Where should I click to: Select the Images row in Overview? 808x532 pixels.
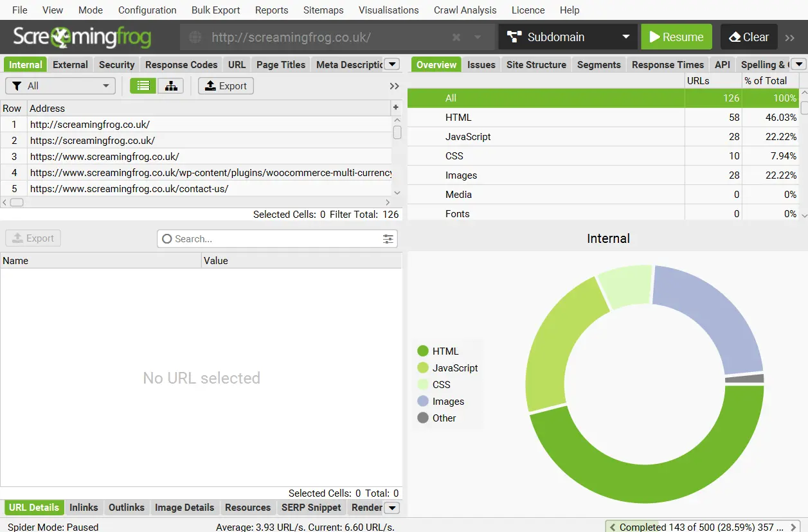(x=603, y=175)
